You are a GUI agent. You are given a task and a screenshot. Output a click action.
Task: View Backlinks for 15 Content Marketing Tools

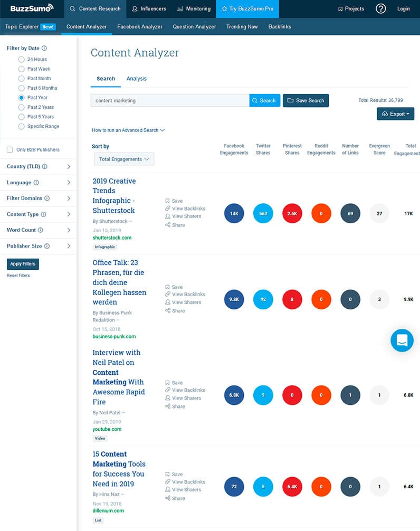[185, 481]
